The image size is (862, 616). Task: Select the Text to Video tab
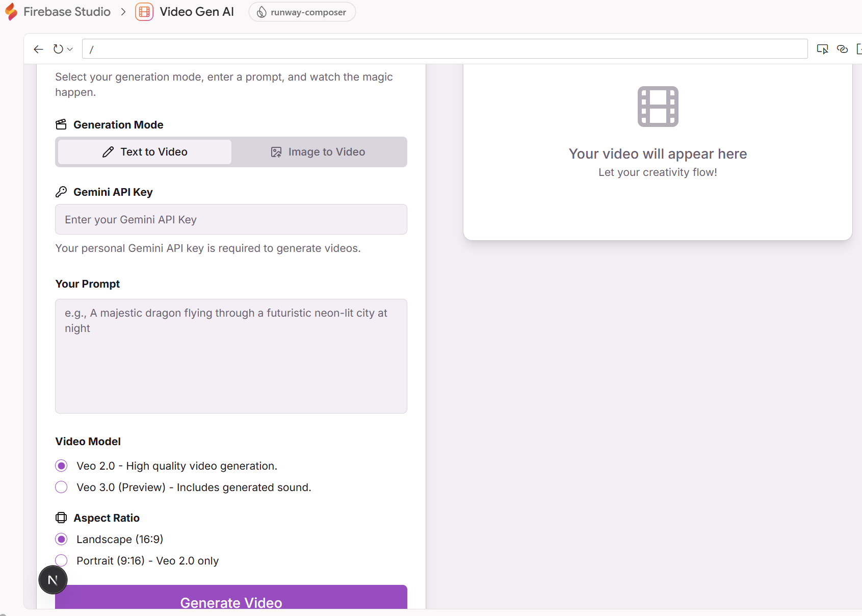[144, 151]
